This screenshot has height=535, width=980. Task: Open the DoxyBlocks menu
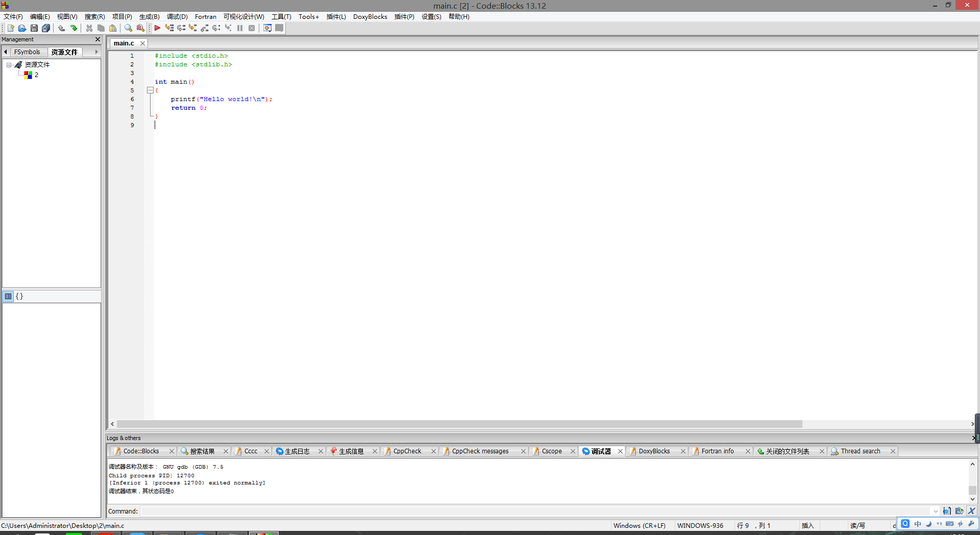pos(370,17)
